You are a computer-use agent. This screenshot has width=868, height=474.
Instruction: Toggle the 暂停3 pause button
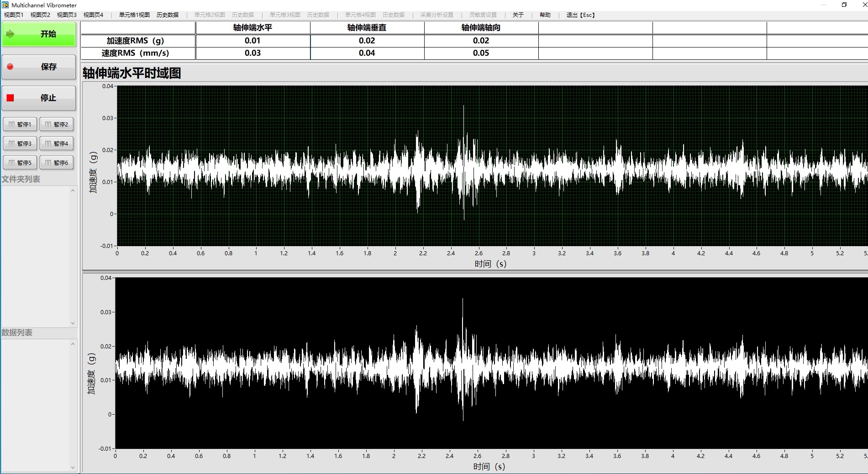(20, 143)
